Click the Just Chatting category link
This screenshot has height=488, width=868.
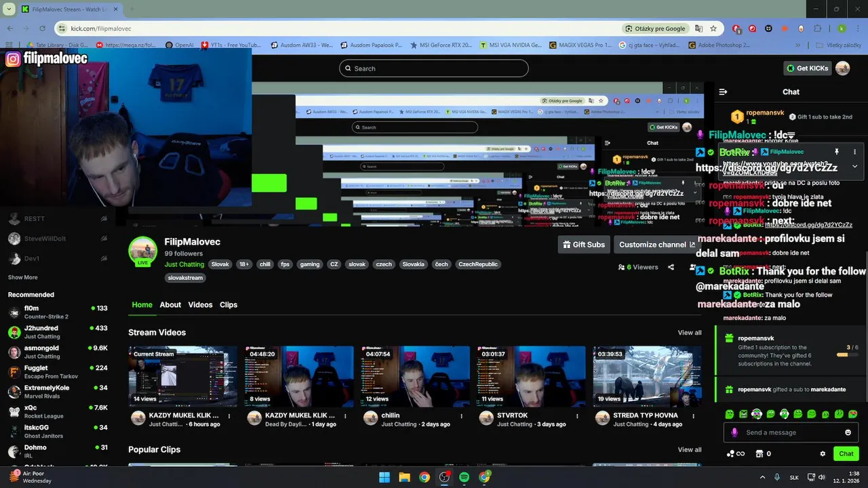point(184,264)
